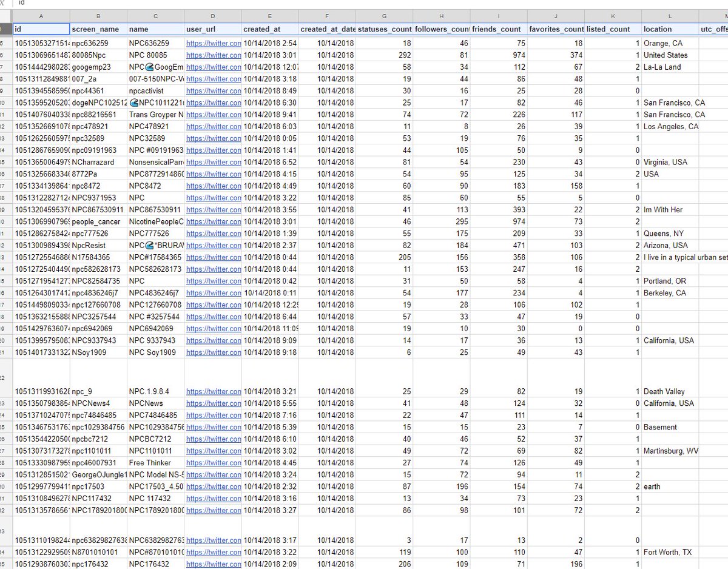The width and height of the screenshot is (728, 569).
Task: Select name cell NPC 80085
Action: (156, 55)
